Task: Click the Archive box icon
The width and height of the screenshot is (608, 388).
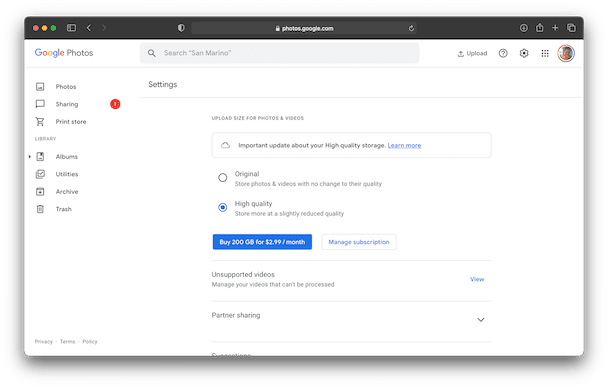Action: point(40,191)
